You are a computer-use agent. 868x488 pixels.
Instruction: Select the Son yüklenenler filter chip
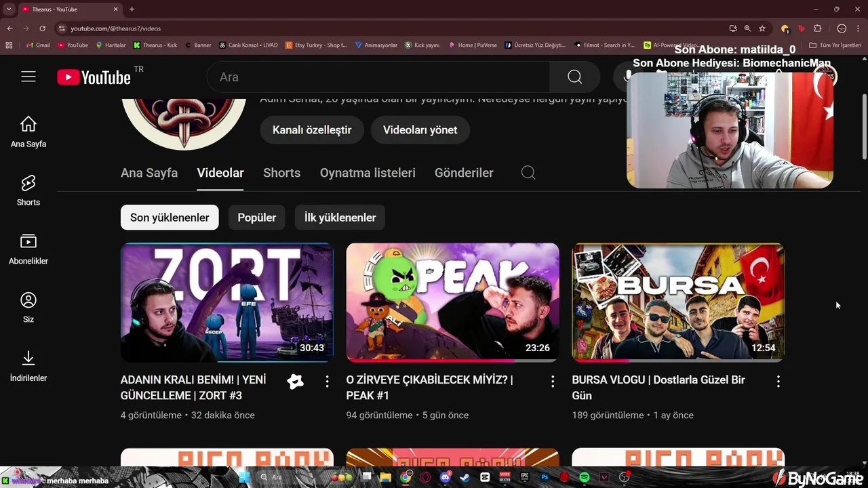[x=170, y=218]
